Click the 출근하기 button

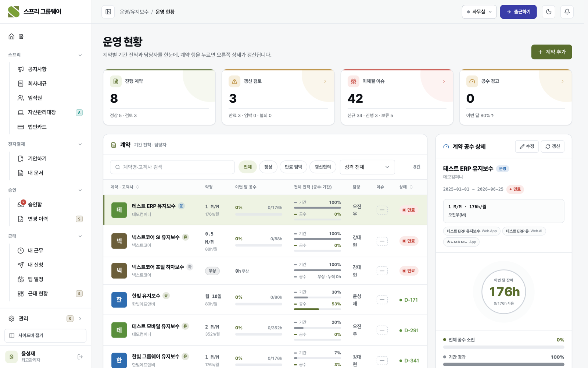(518, 12)
